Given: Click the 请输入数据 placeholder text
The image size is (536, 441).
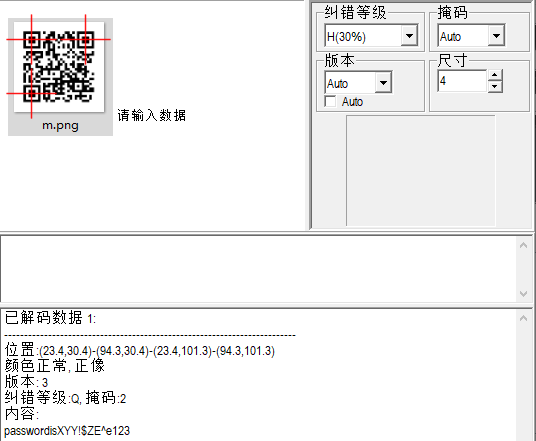Looking at the screenshot, I should tap(152, 115).
